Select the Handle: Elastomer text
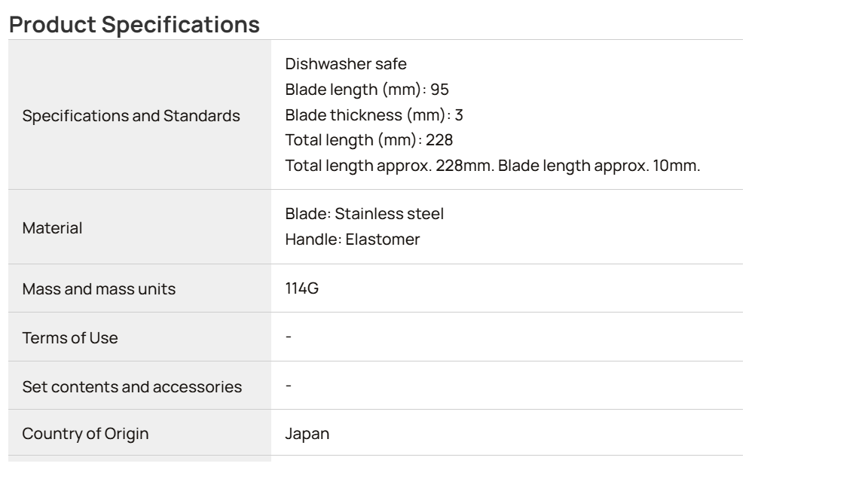868x488 pixels. click(353, 239)
